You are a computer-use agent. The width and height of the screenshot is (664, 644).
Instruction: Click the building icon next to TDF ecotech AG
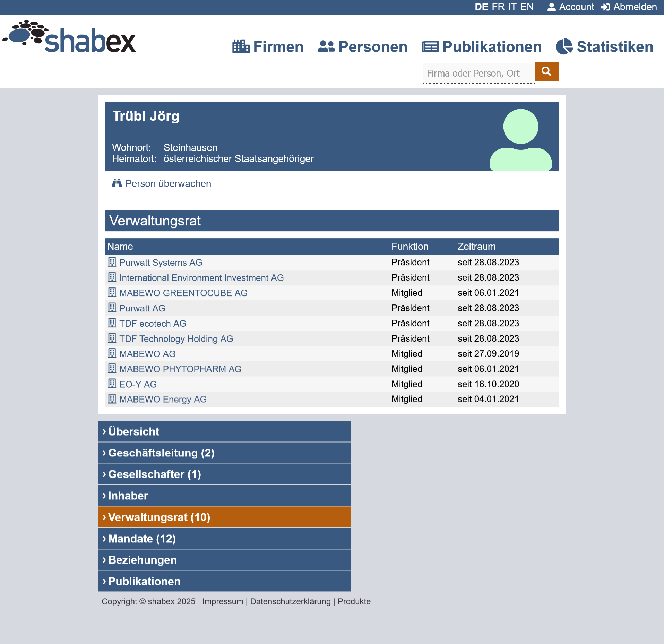(x=112, y=323)
